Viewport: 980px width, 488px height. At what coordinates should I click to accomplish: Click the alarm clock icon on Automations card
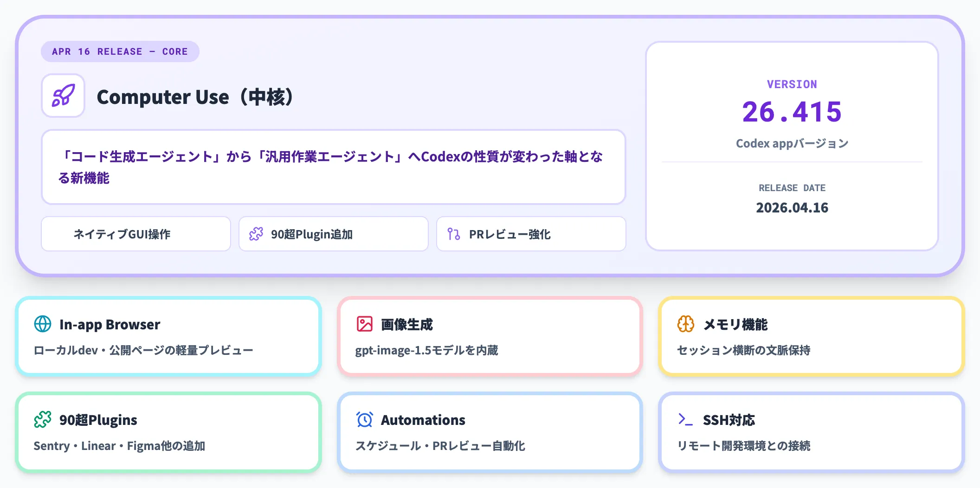coord(364,419)
